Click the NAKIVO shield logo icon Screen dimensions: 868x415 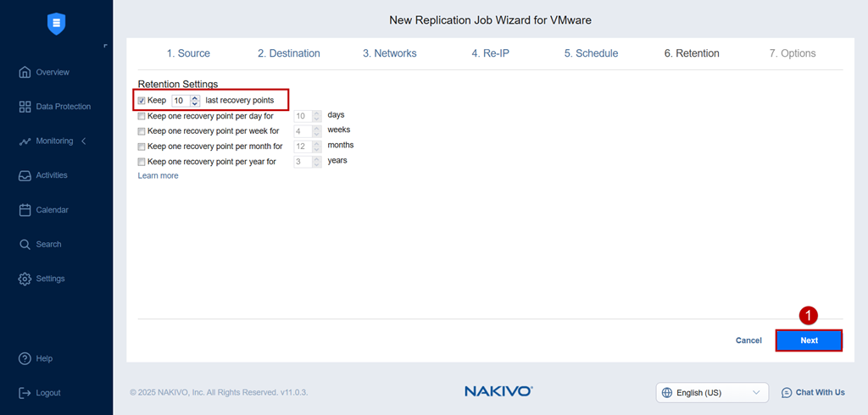point(57,24)
